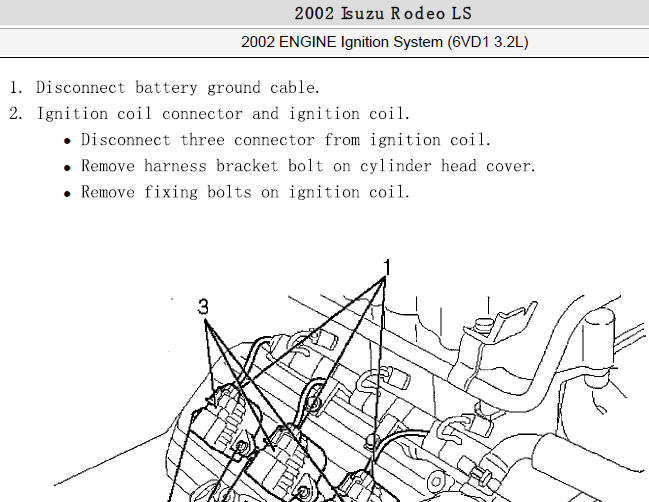Click the '2002 Isuzu Rodeo LS' title text
Viewport: 649px width, 502px height.
pyautogui.click(x=383, y=13)
